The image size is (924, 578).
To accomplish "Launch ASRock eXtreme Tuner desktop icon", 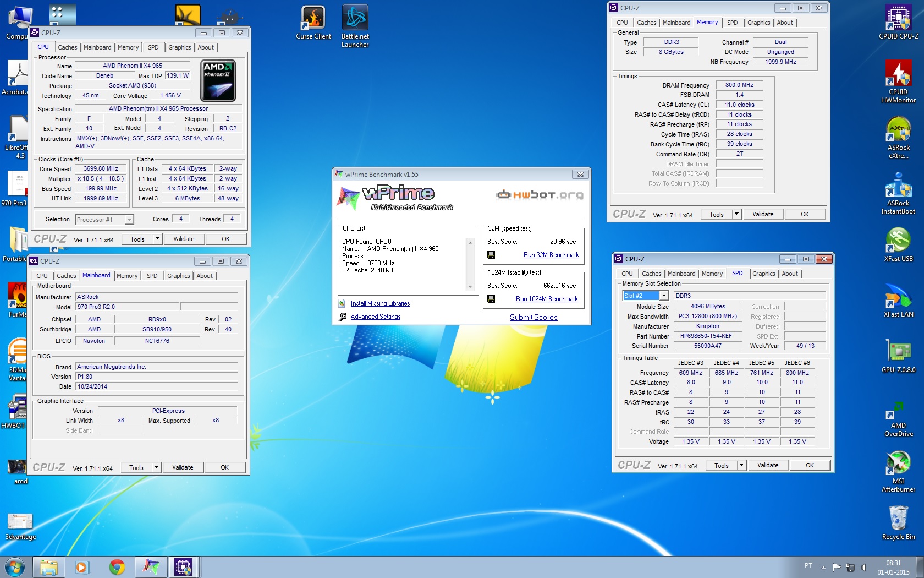I will pyautogui.click(x=898, y=138).
